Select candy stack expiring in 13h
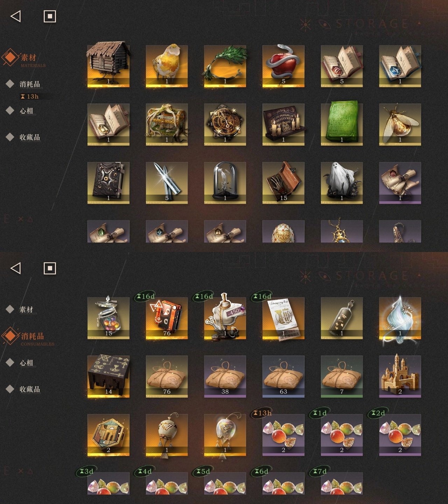This screenshot has height=504, width=448. tap(283, 435)
